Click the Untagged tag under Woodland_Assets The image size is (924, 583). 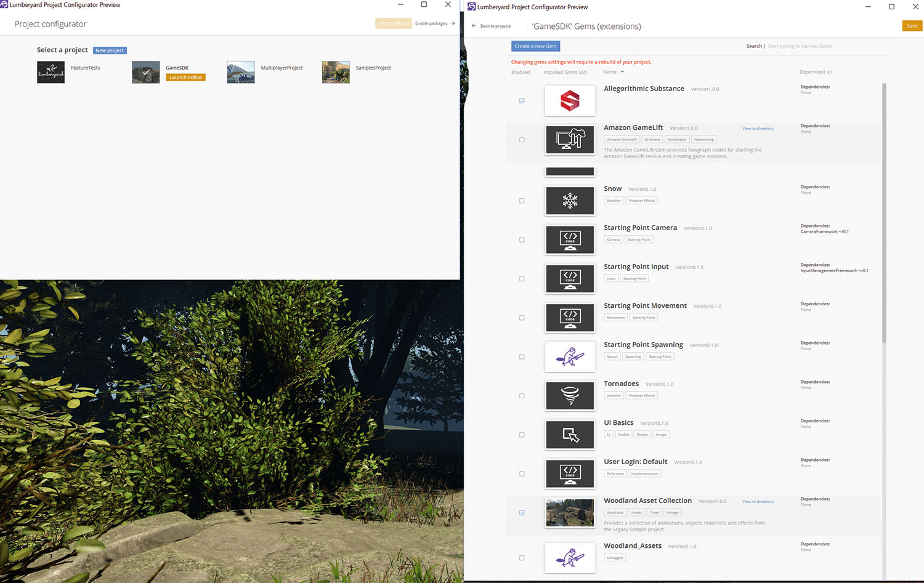(615, 558)
